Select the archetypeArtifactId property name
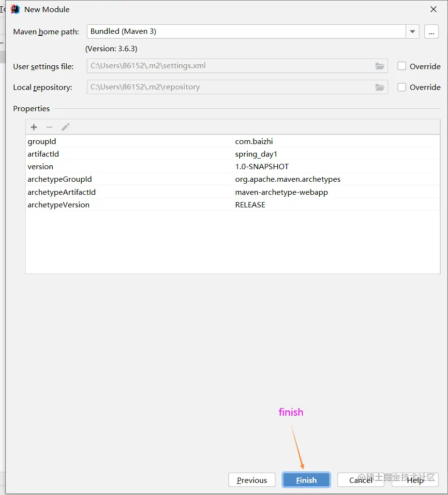 point(61,192)
